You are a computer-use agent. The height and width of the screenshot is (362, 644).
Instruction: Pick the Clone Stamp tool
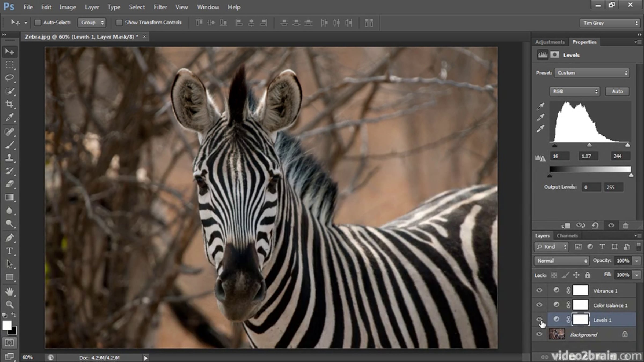(x=10, y=157)
